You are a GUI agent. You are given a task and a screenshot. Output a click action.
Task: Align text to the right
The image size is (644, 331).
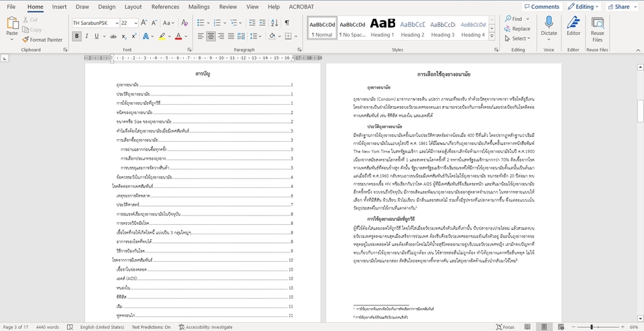coord(221,37)
